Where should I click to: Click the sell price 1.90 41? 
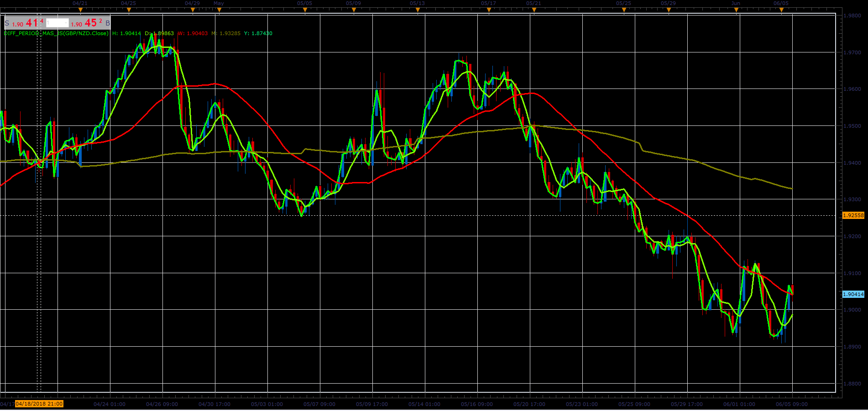(27, 23)
